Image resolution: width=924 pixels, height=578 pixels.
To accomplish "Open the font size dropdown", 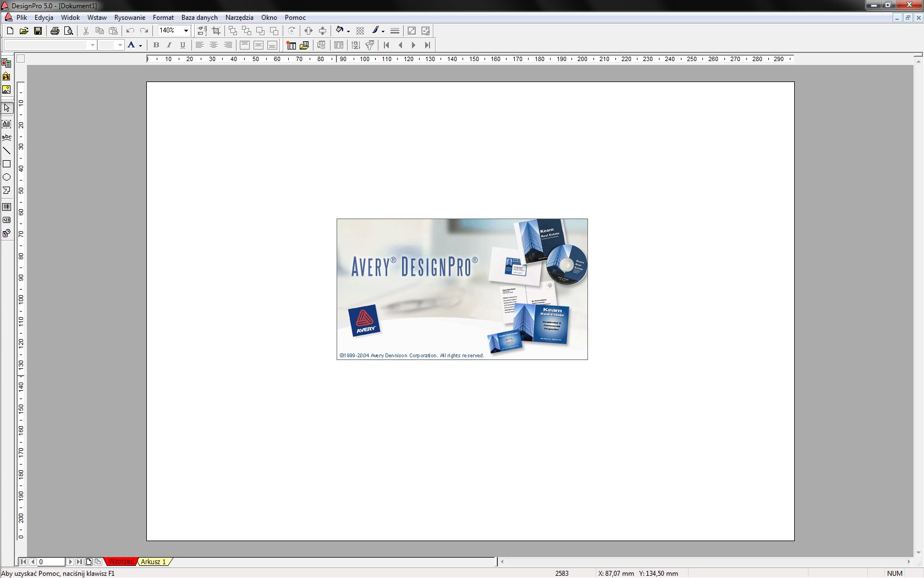I will 120,45.
